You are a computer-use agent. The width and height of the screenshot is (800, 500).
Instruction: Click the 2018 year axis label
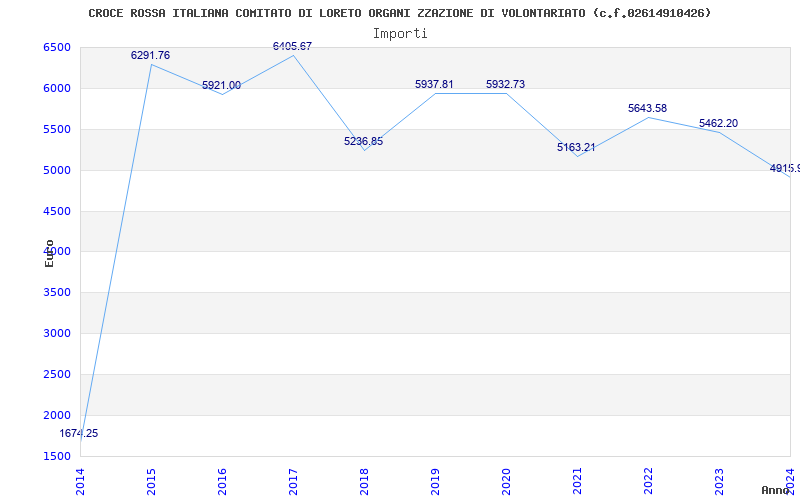364,481
